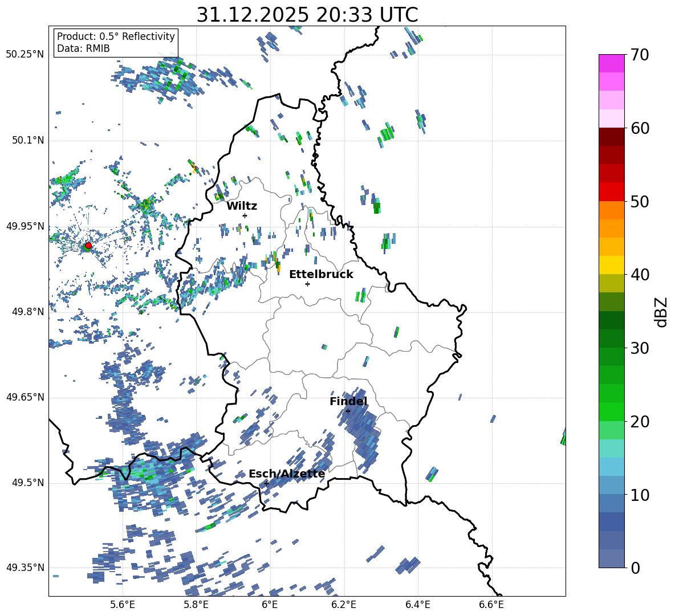Viewport: 675px width, 616px height.
Task: Click the dark maroon colorbar segment below 60
Action: 611,137
